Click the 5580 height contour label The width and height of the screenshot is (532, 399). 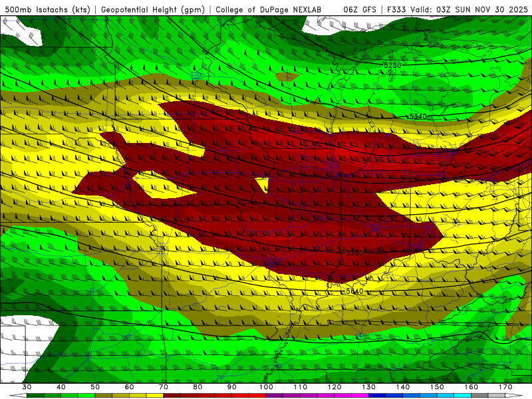(355, 253)
